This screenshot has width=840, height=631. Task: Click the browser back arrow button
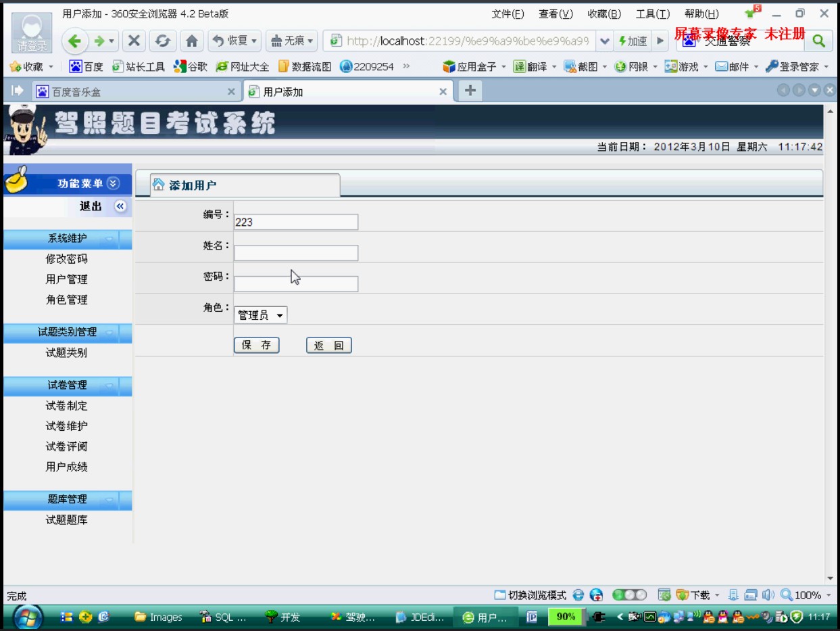tap(74, 41)
